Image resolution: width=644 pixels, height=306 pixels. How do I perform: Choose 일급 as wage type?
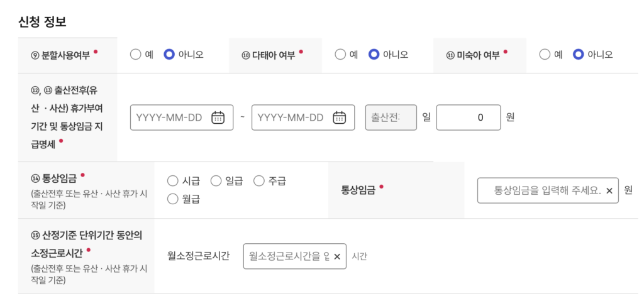(x=216, y=181)
